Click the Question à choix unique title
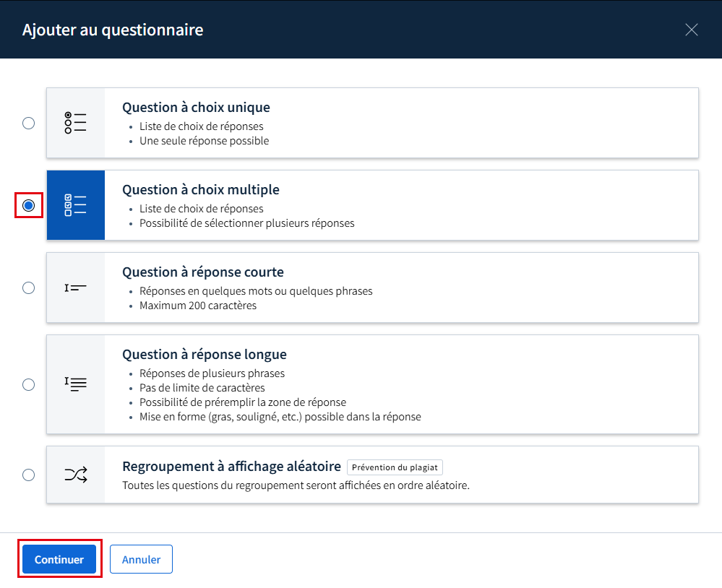This screenshot has width=722, height=588. point(196,107)
